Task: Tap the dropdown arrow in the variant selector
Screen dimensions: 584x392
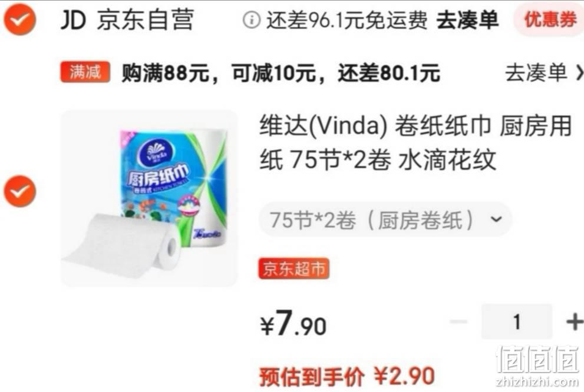Action: [x=496, y=219]
